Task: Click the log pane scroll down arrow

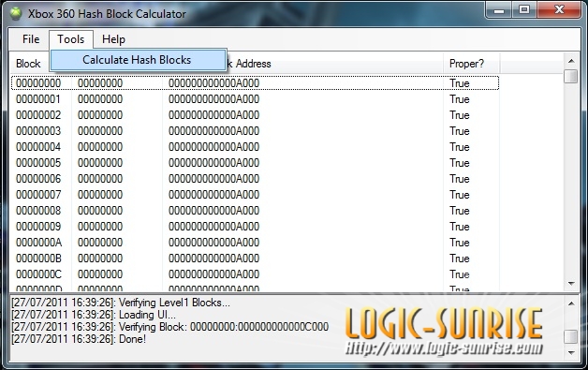Action: point(571,353)
